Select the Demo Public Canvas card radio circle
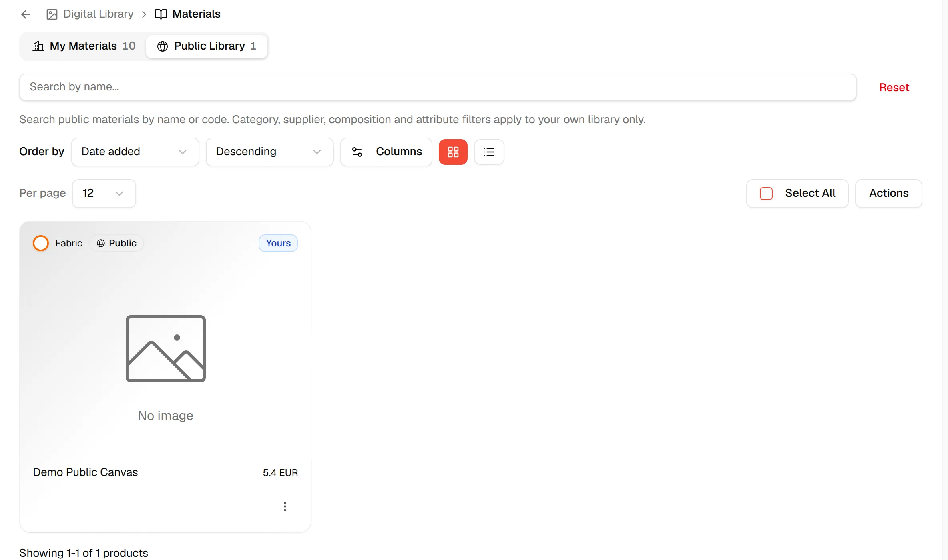The height and width of the screenshot is (560, 948). (41, 243)
